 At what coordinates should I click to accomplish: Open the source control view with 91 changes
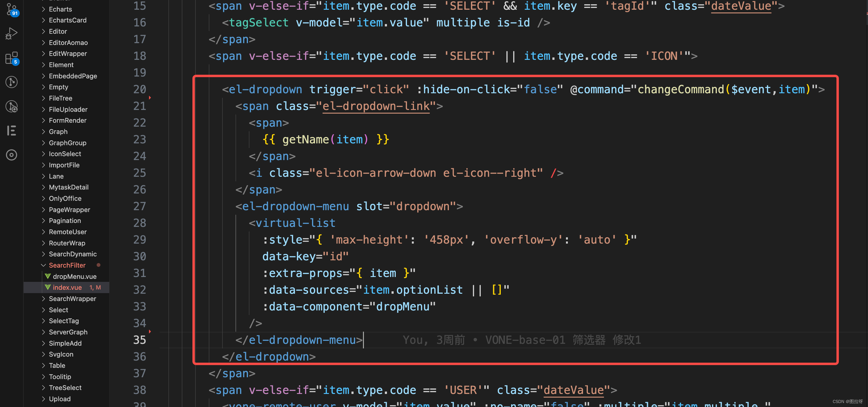click(x=12, y=10)
